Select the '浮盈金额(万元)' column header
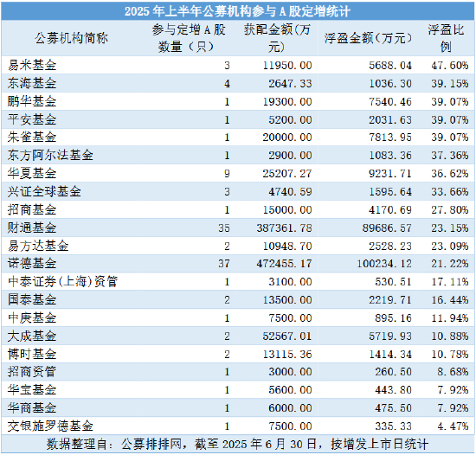Screen dimensions: 476x455 click(368, 38)
